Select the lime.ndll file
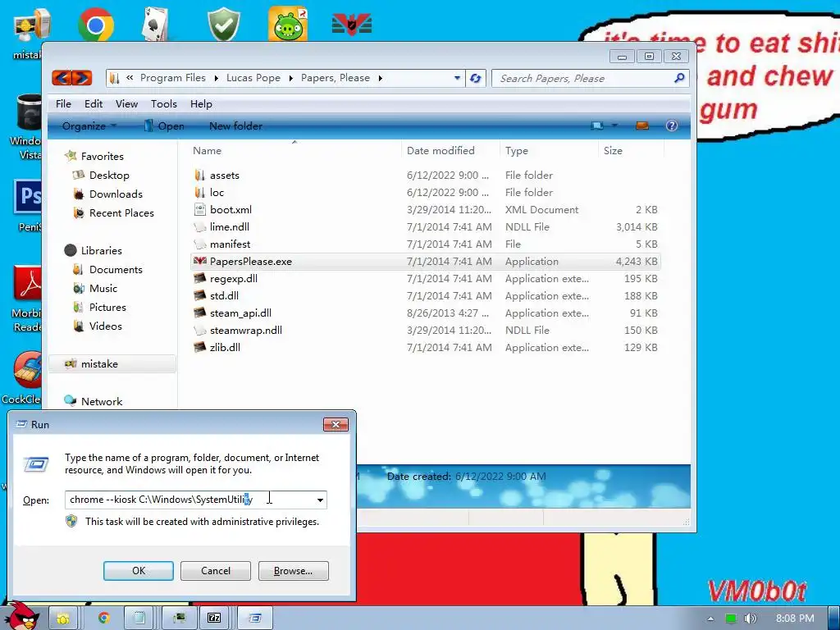840x630 pixels. click(x=230, y=226)
